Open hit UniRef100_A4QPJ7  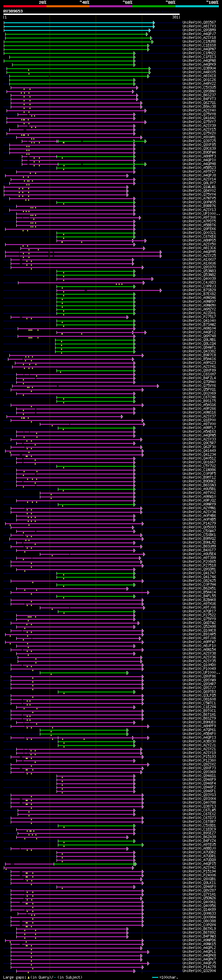pyautogui.click(x=199, y=34)
